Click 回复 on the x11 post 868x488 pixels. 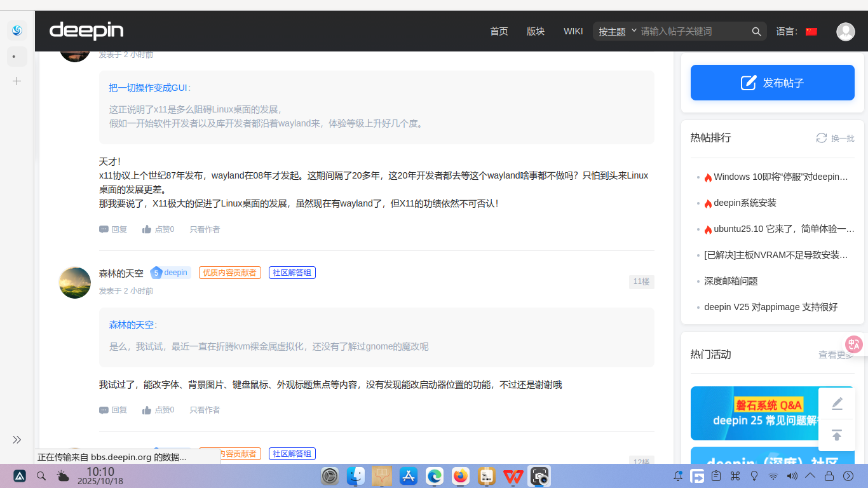(113, 229)
